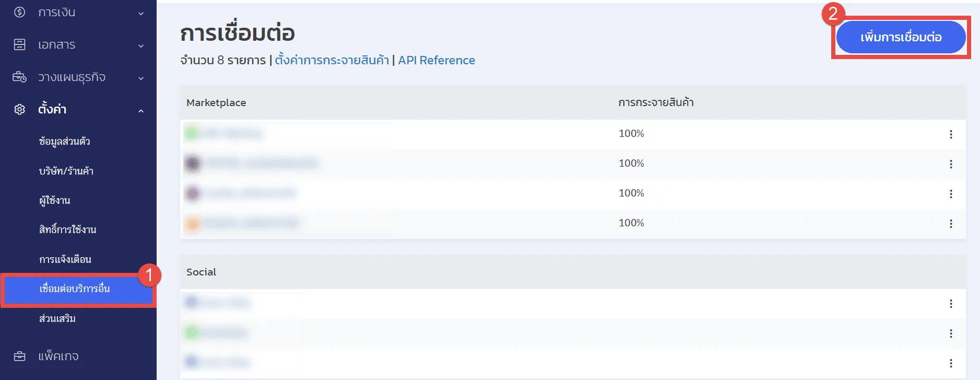
Task: Open three-dot menu for fourth Marketplace row
Action: 950,224
